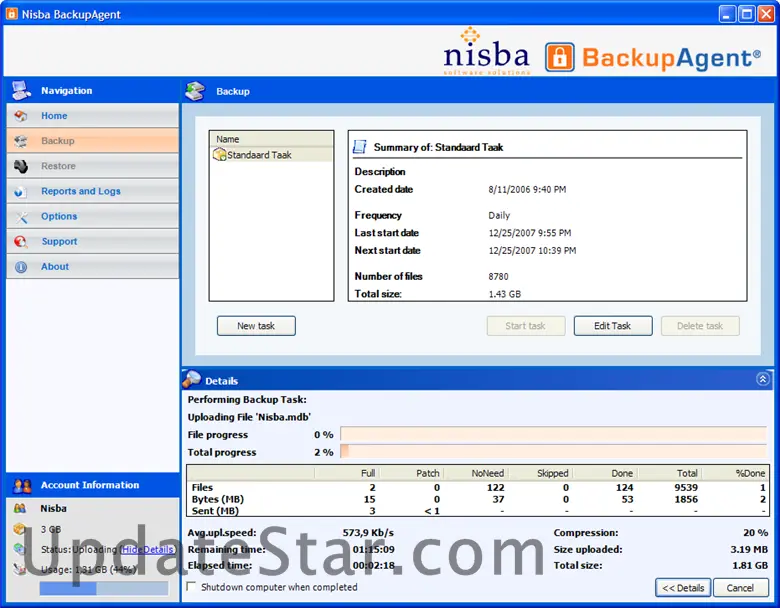Click the Details header magnifier icon
780x608 pixels.
pyautogui.click(x=192, y=379)
